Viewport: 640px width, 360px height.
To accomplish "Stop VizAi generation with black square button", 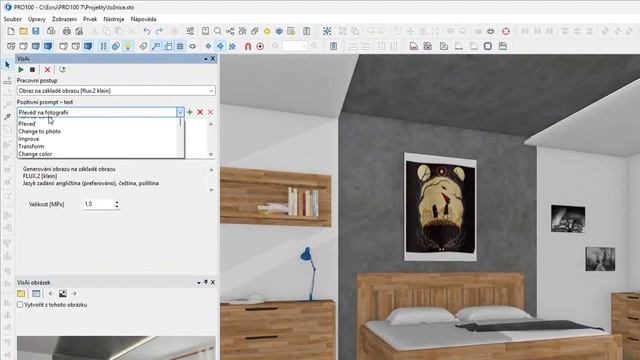I will pyautogui.click(x=33, y=70).
